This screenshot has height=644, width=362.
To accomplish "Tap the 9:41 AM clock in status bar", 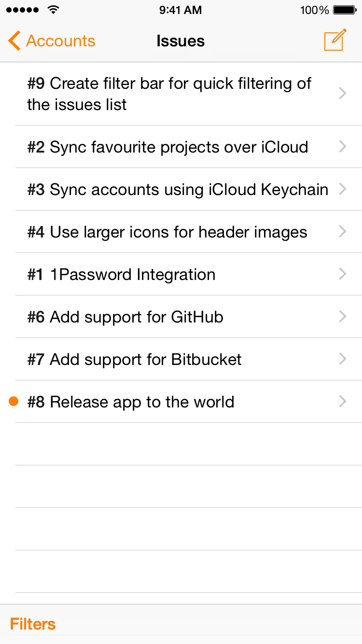I will pos(181,10).
